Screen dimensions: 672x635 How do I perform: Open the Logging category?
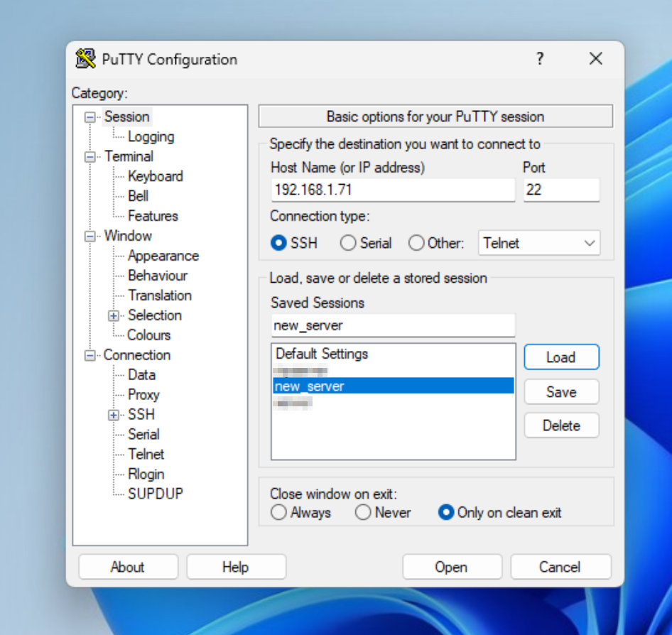(151, 137)
